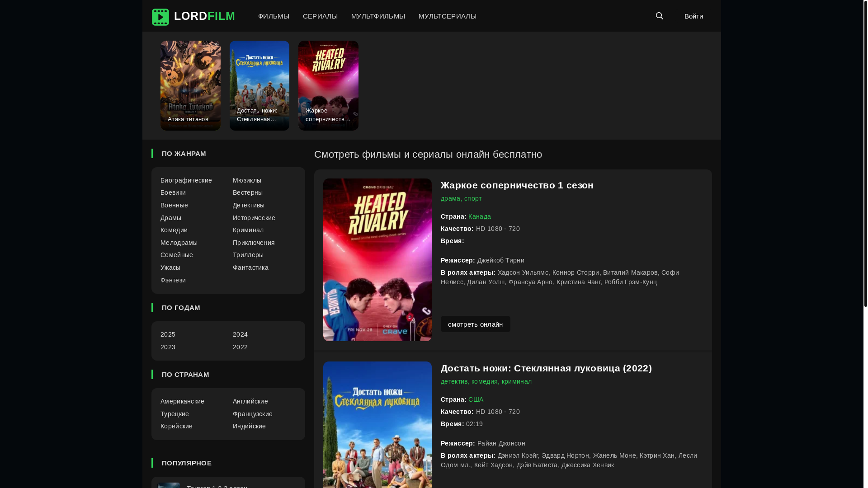The width and height of the screenshot is (868, 488).
Task: Filter by year 2022
Action: coord(240,347)
